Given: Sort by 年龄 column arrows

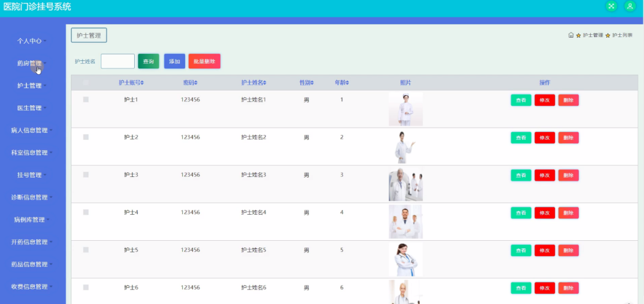Looking at the screenshot, I should point(347,83).
